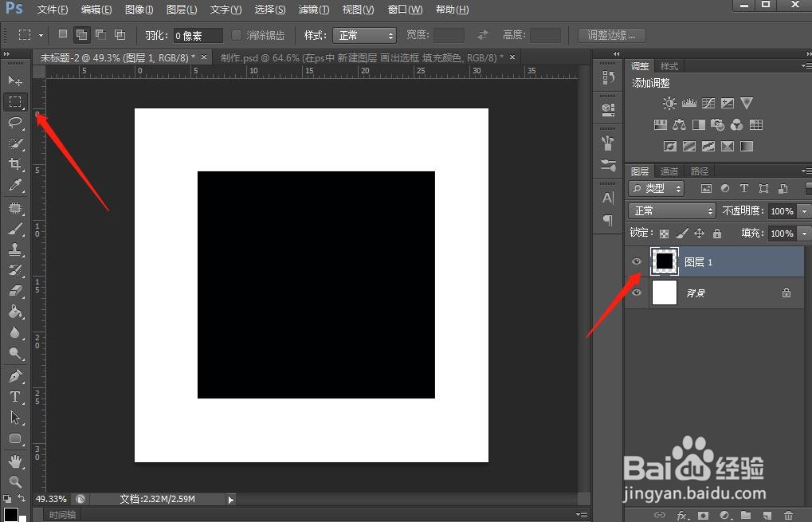Select the Rectangular Marquee tool
812x522 pixels.
tap(15, 101)
